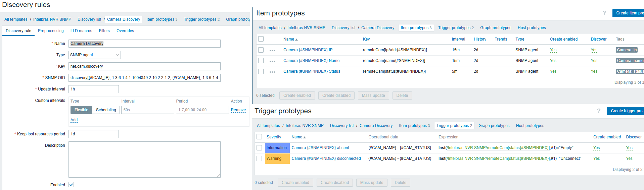Open the ellipsis menu for Camera IP item

272,50
